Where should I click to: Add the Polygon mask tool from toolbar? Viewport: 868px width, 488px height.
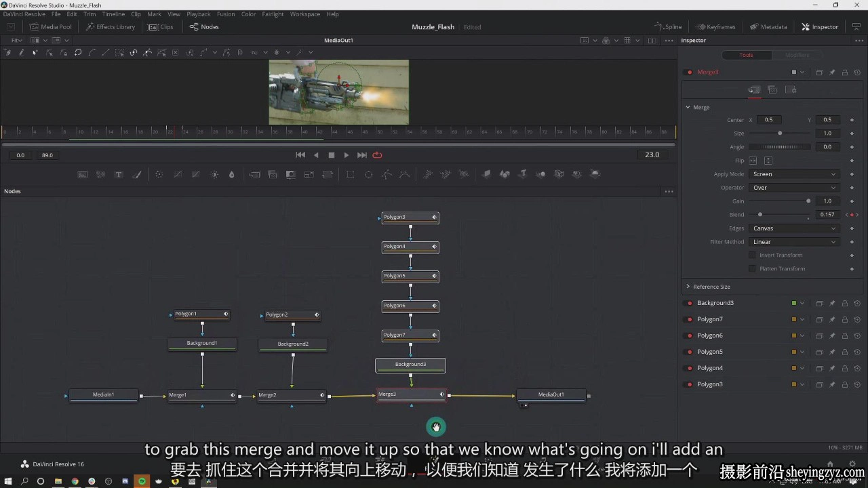click(387, 174)
